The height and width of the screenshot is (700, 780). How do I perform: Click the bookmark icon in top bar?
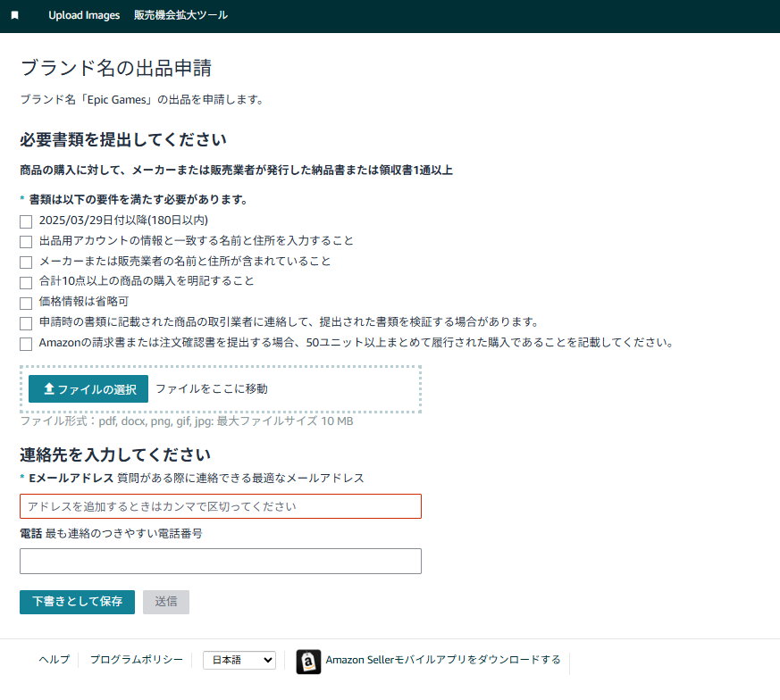14,16
